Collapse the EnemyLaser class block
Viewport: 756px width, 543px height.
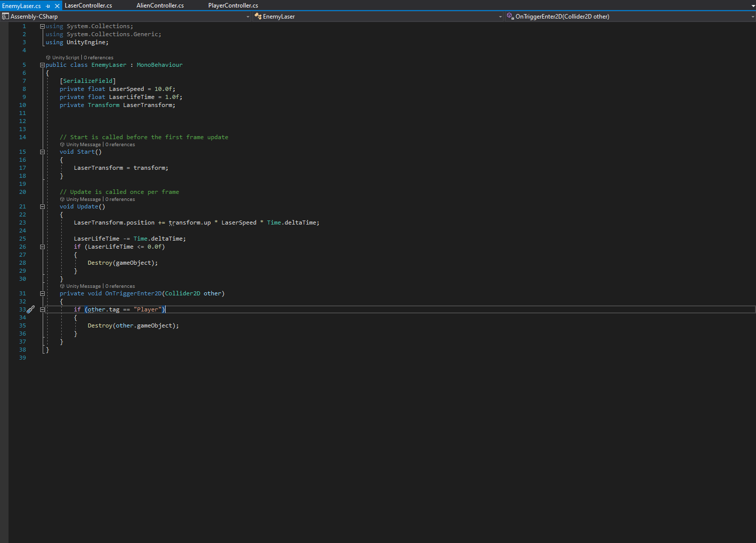coord(42,65)
